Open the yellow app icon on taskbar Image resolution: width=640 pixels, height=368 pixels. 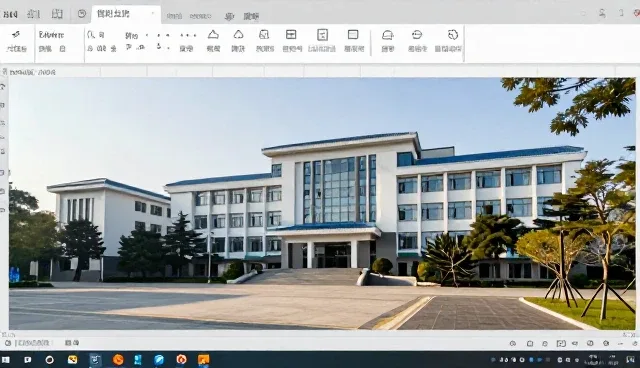(x=72, y=359)
